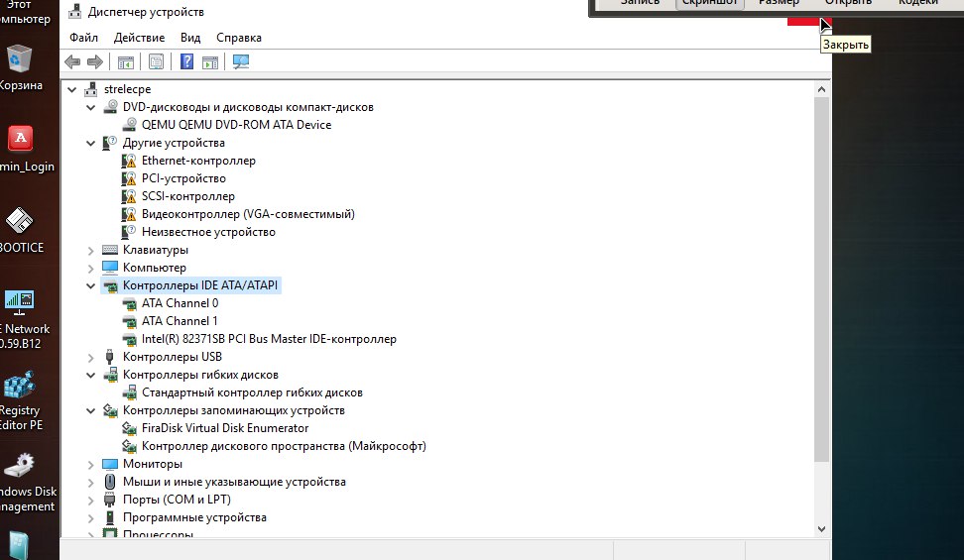Viewport: 964px width, 560px height.
Task: Collapse the strelecpe root node
Action: (x=72, y=90)
